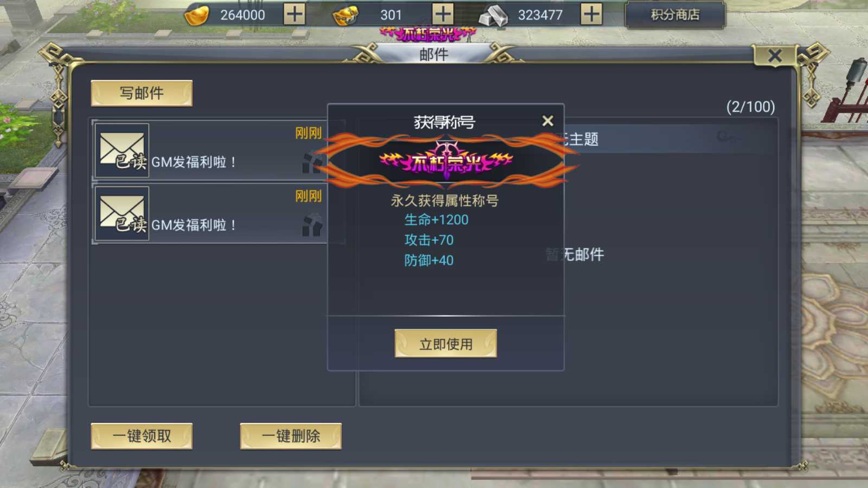The image size is (868, 488).
Task: Click the silver bars currency icon
Action: (x=493, y=15)
